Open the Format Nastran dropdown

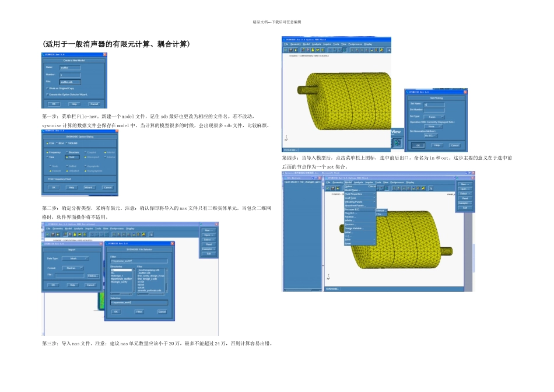coord(73,268)
